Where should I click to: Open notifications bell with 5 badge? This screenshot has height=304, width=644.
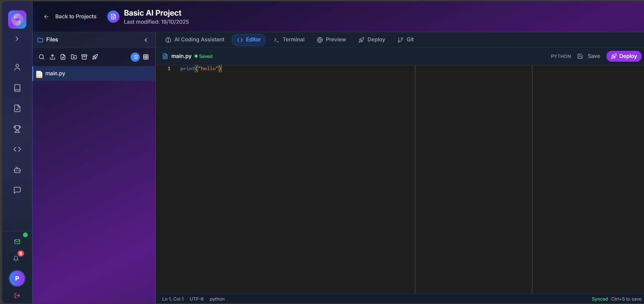tap(16, 259)
